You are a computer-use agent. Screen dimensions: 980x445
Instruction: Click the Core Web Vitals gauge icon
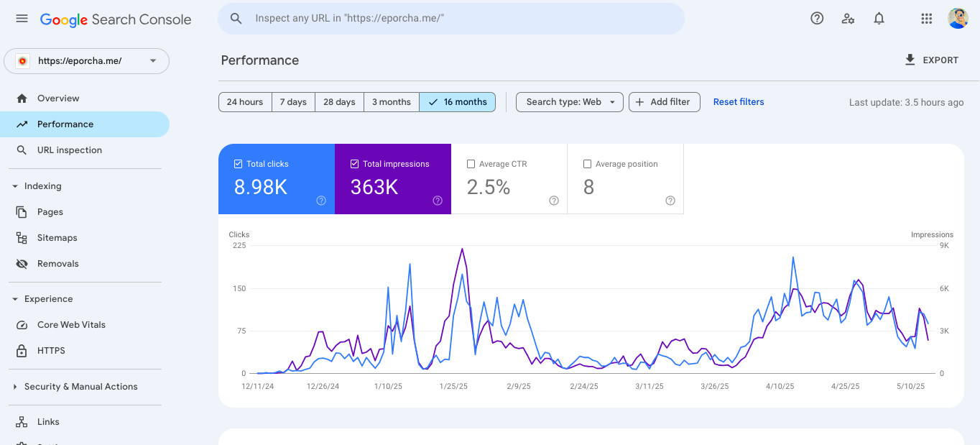pyautogui.click(x=22, y=325)
